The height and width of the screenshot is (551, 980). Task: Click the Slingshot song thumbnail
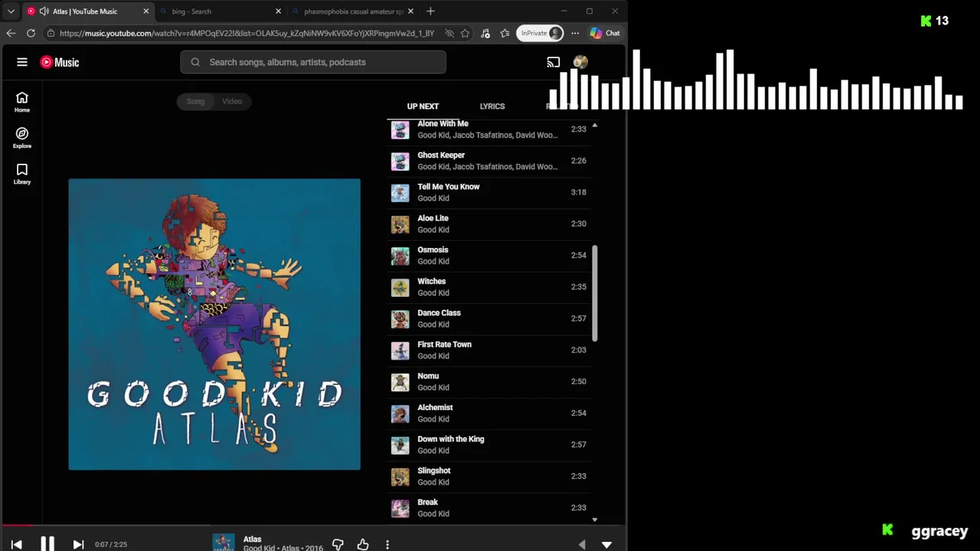(400, 477)
